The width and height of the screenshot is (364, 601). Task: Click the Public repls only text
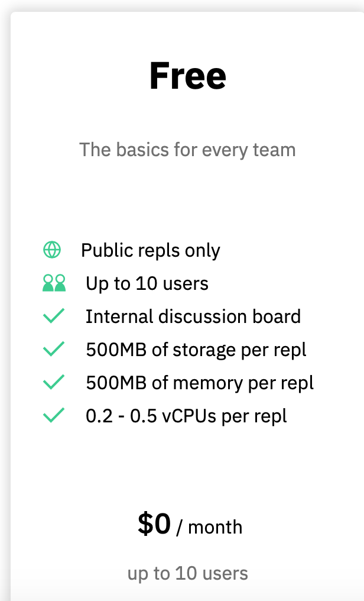tap(151, 251)
